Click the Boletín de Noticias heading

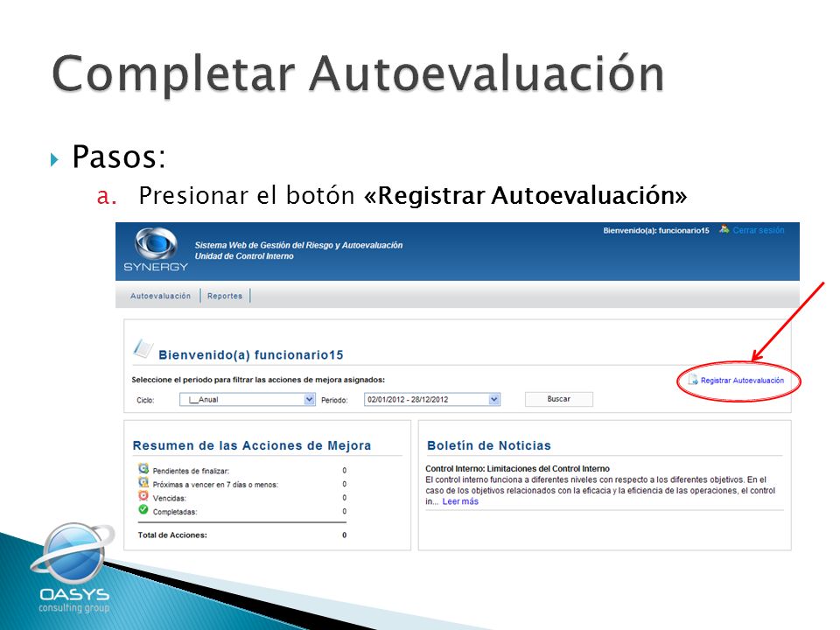click(488, 445)
